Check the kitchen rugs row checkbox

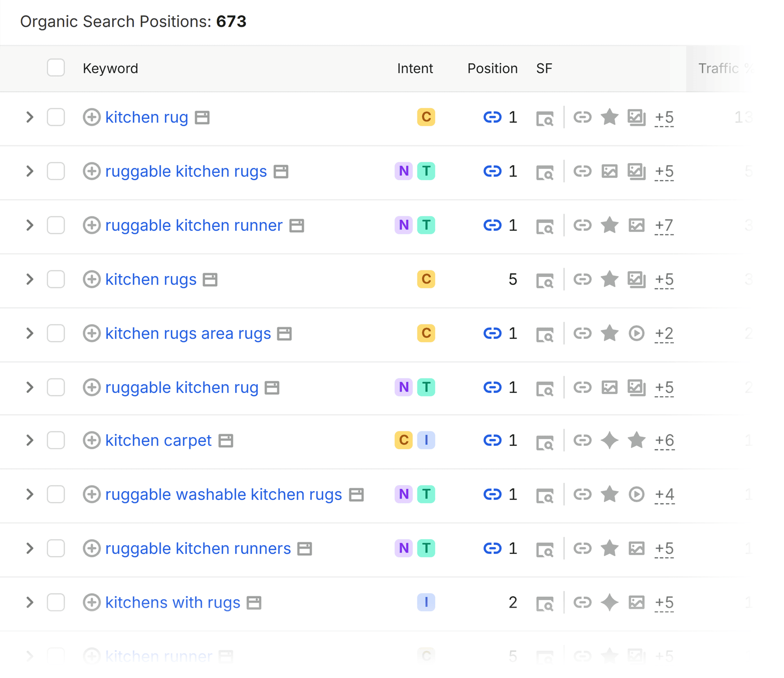coord(56,279)
